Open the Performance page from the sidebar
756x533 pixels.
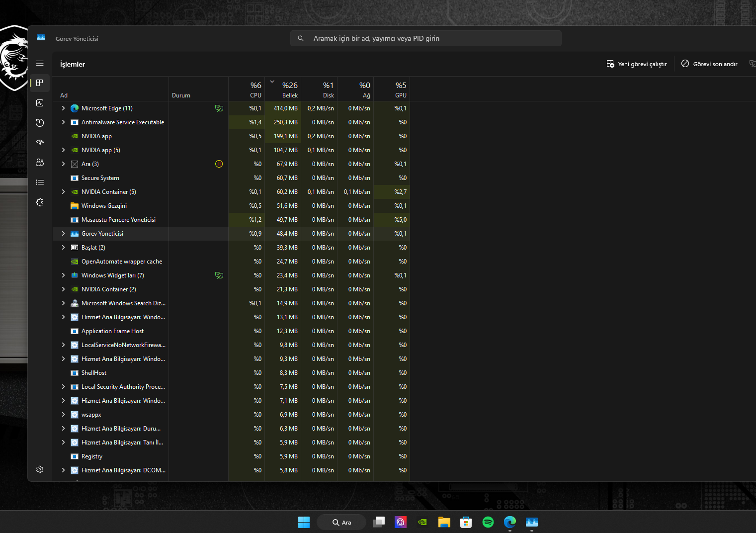pos(40,103)
